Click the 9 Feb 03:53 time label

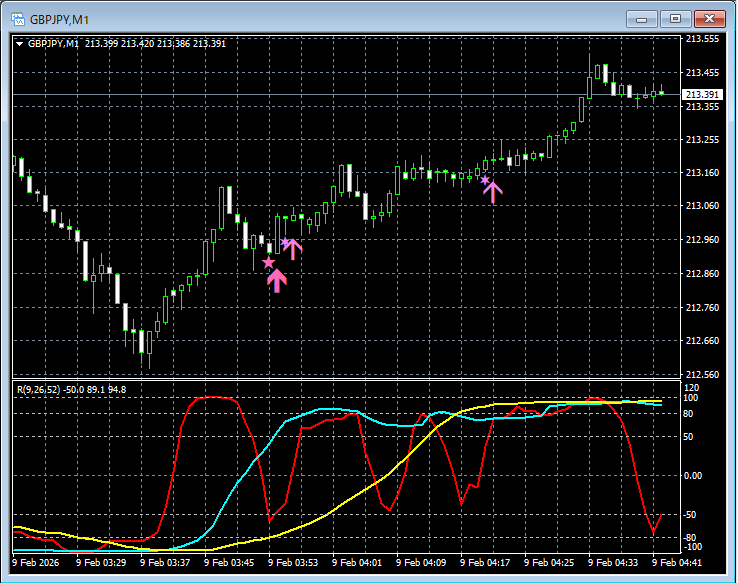click(x=293, y=563)
